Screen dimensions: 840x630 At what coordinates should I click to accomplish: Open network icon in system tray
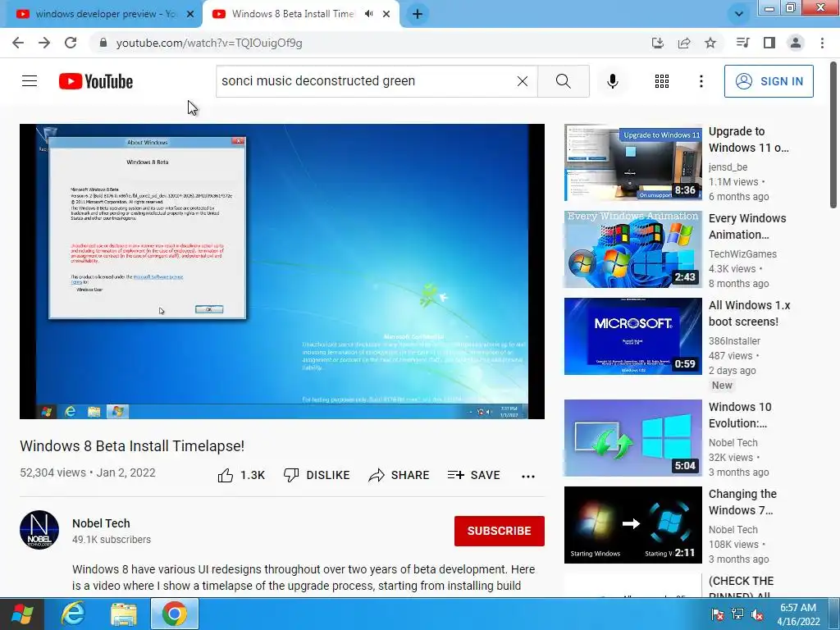tap(737, 614)
